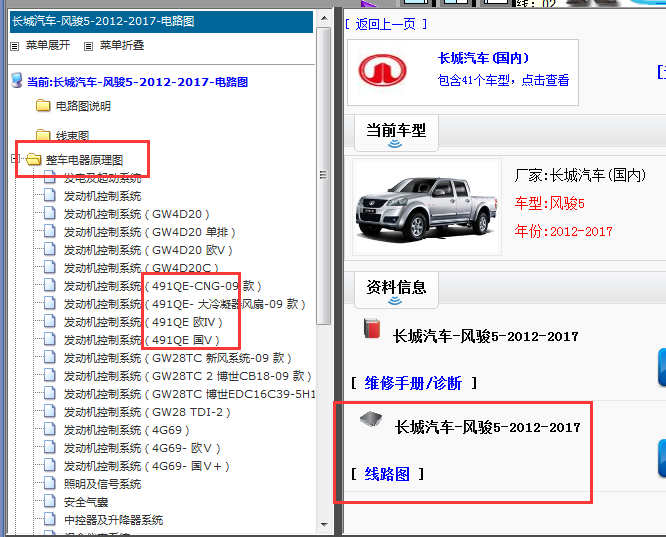Click the 返回上一页 link

[x=386, y=24]
